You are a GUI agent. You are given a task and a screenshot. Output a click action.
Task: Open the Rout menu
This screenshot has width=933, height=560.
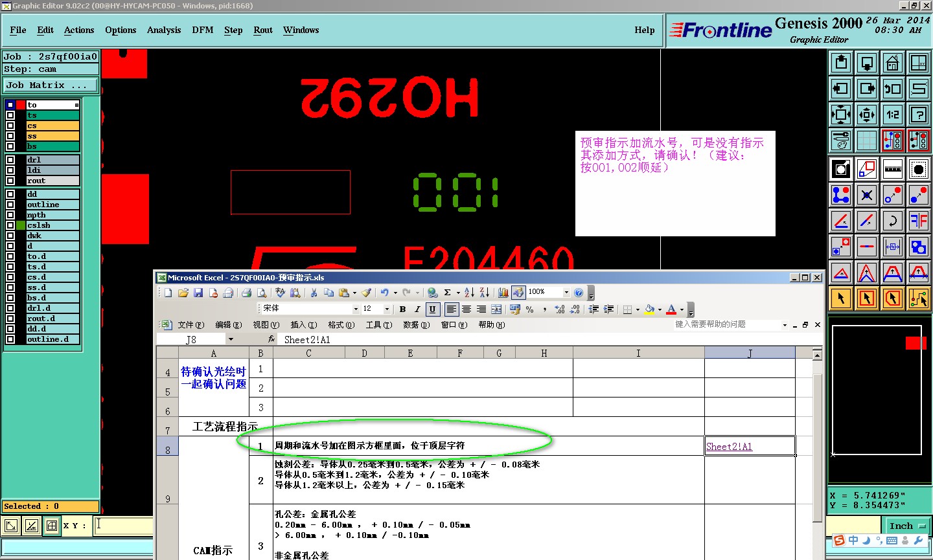263,30
